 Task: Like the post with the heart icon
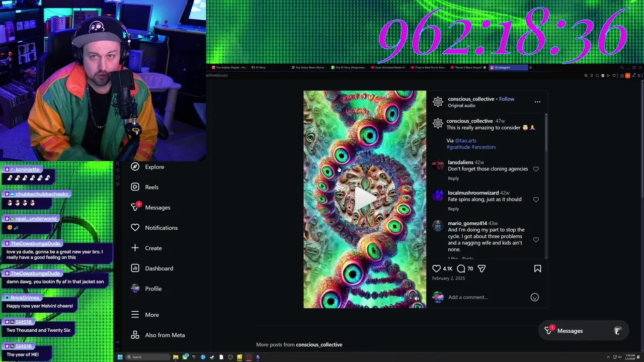point(436,268)
